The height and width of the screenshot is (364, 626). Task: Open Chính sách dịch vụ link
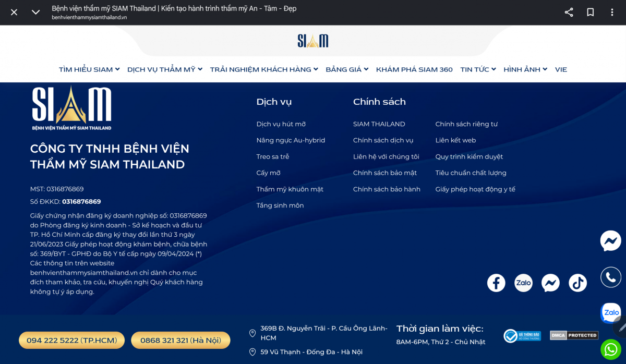coord(383,140)
